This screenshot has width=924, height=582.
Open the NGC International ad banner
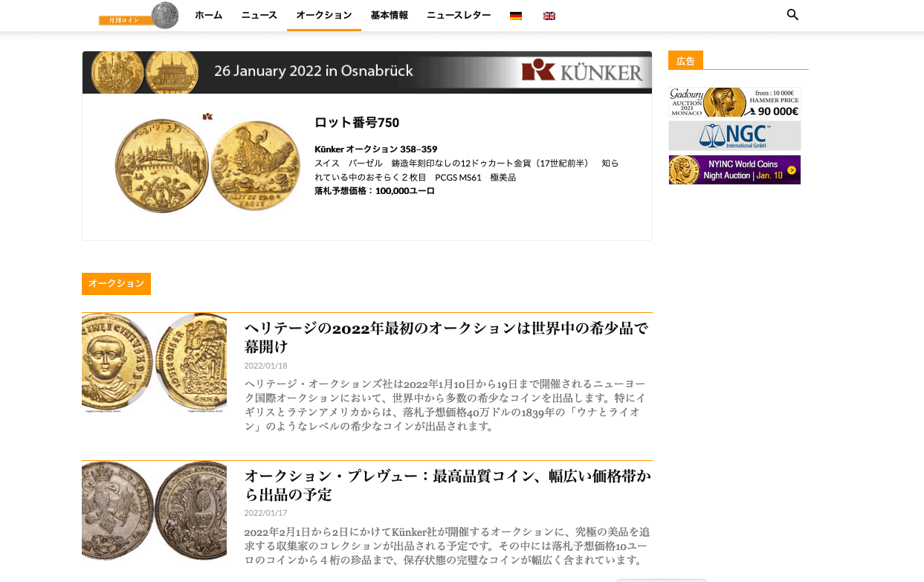tap(734, 136)
